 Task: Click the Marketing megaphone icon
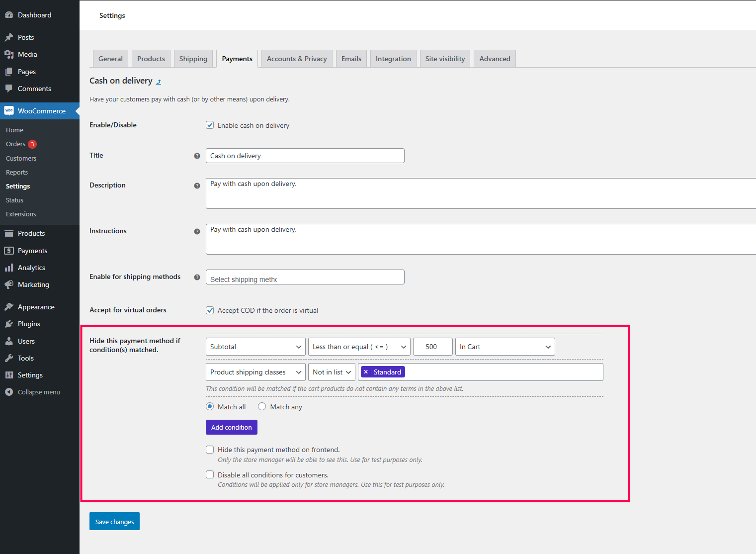9,284
